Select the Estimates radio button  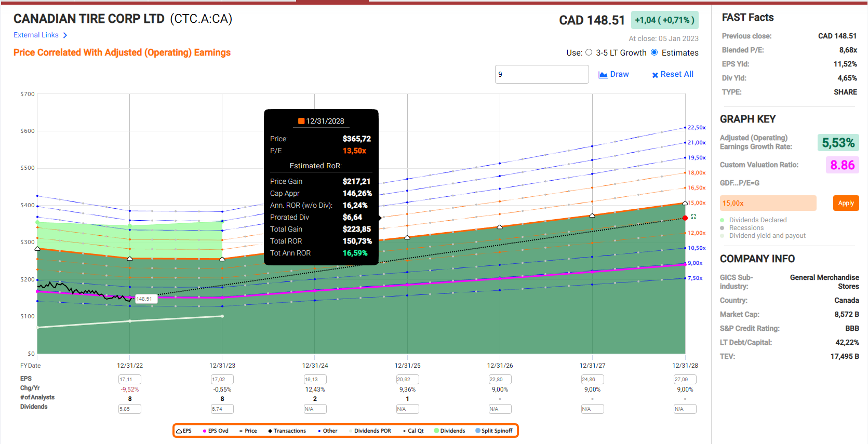click(x=655, y=52)
